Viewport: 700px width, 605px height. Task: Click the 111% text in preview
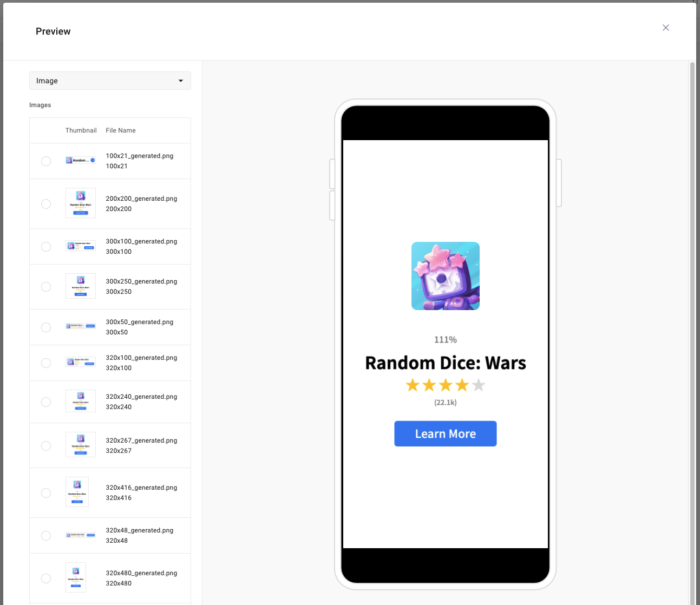(x=446, y=340)
